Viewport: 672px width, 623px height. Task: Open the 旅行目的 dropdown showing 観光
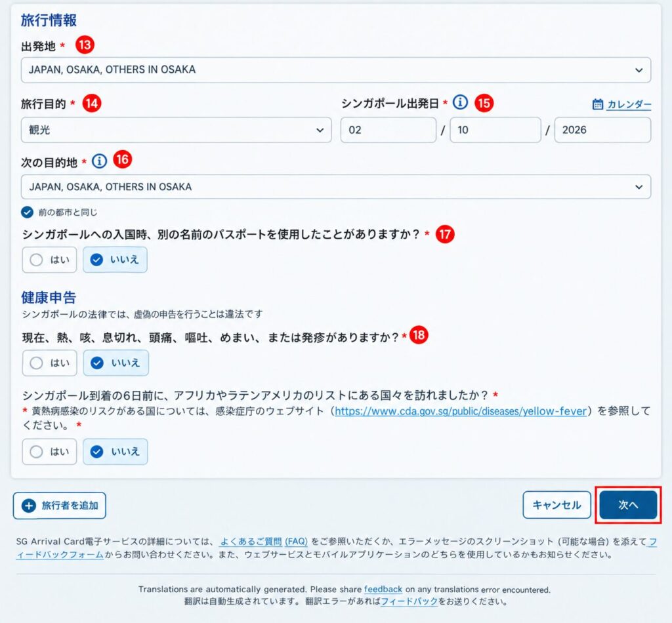(x=176, y=130)
